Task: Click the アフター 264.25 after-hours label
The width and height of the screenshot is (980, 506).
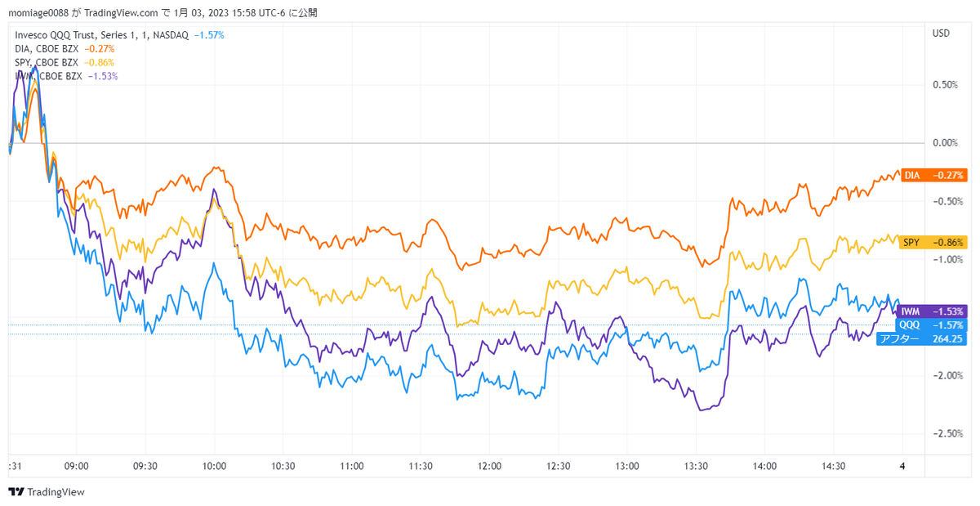Action: tap(921, 338)
